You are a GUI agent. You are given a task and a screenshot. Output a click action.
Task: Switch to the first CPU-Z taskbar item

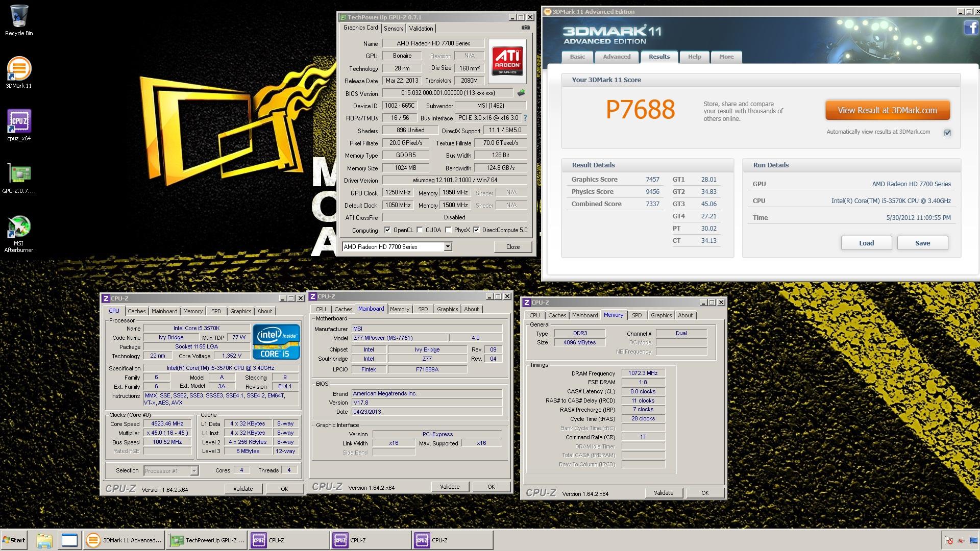tap(289, 540)
